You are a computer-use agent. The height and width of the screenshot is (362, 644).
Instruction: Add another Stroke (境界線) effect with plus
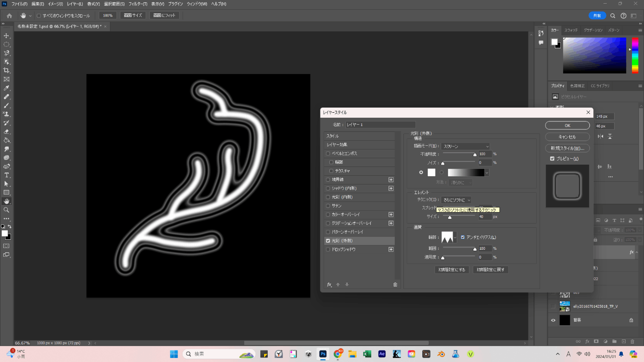point(391,180)
